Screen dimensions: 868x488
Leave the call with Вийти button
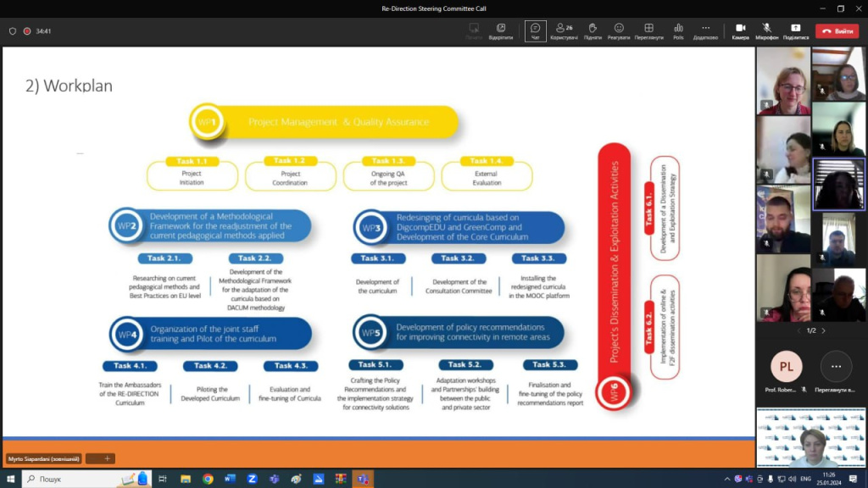837,31
